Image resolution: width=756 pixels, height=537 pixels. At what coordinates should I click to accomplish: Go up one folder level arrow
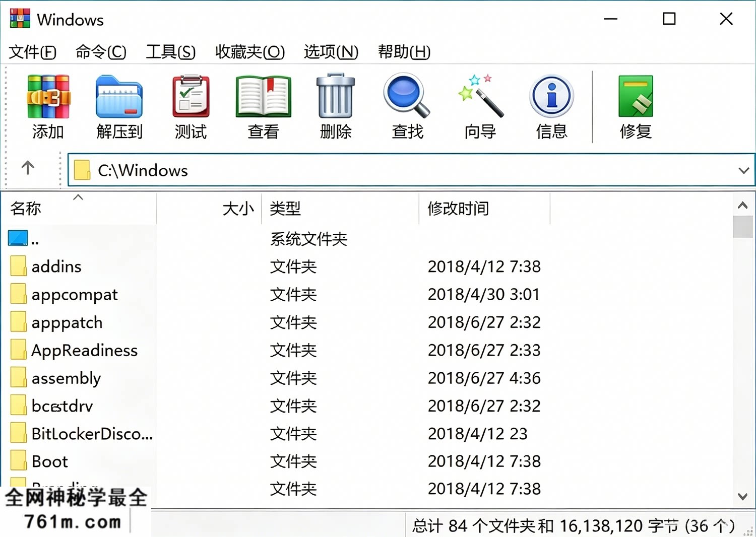[28, 167]
